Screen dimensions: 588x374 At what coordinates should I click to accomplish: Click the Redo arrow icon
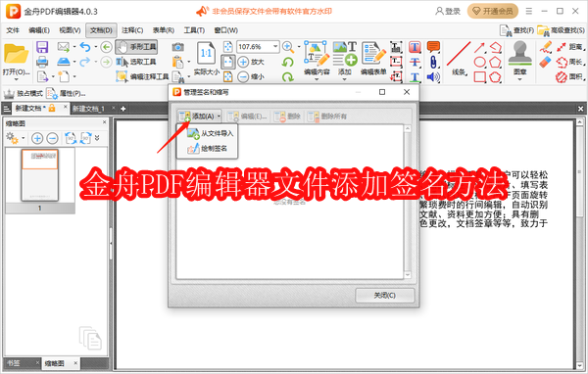(85, 62)
